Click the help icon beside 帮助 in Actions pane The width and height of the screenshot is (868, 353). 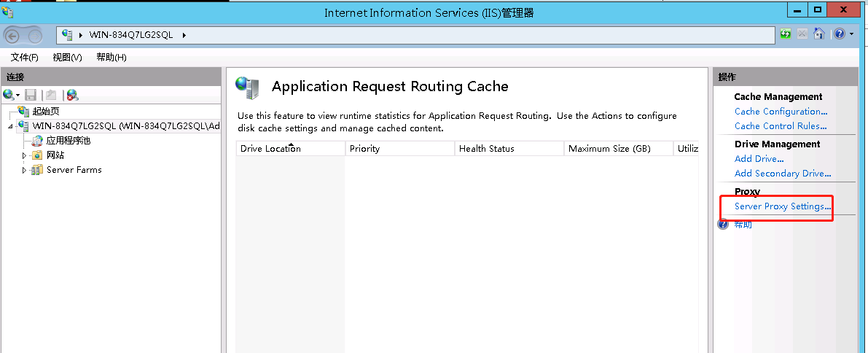pyautogui.click(x=723, y=225)
